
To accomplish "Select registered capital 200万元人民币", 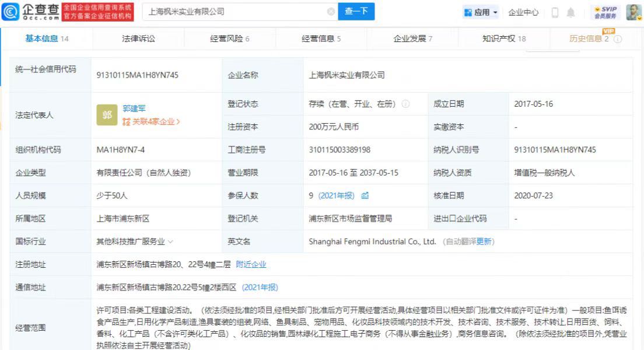I will [x=334, y=127].
